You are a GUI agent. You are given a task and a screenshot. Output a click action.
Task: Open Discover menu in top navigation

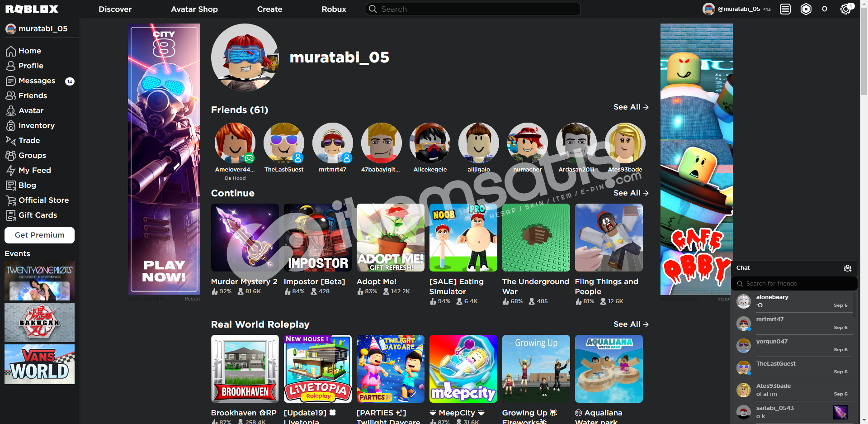115,9
